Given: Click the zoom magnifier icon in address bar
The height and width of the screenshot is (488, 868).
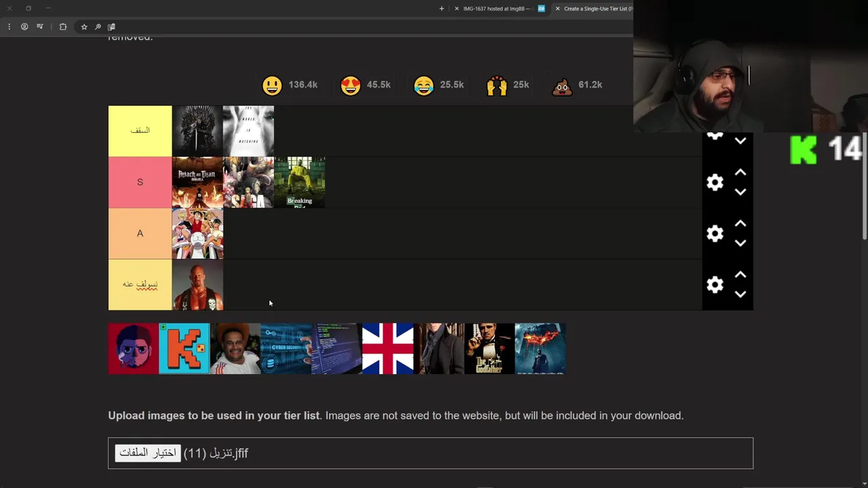Looking at the screenshot, I should [98, 26].
